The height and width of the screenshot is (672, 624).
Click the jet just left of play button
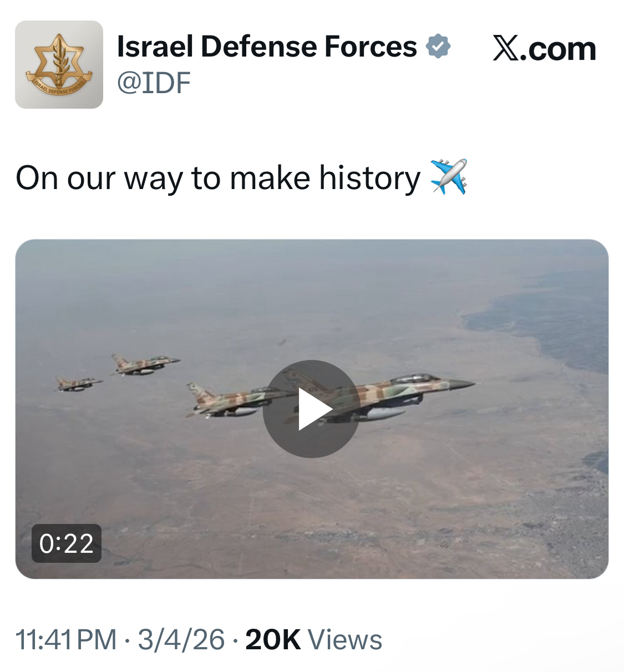coord(227,400)
